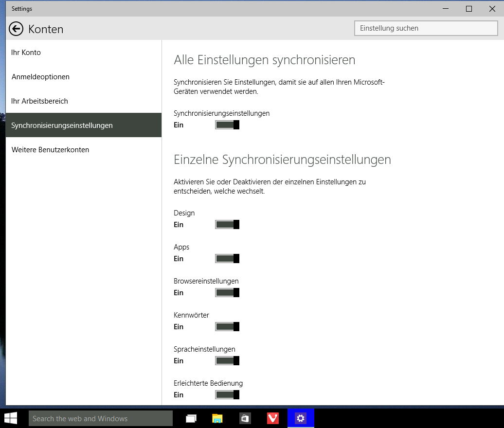This screenshot has height=428, width=504.
Task: Open Vivaldi browser from the taskbar
Action: point(273,418)
